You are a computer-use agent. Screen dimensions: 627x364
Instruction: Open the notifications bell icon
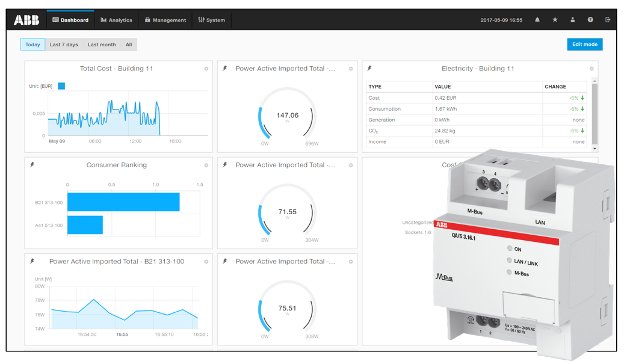click(537, 20)
